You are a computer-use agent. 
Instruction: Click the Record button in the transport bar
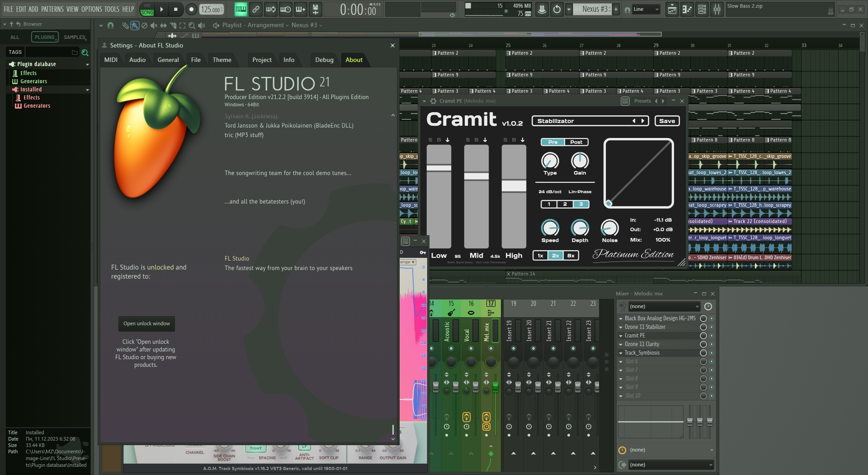191,9
